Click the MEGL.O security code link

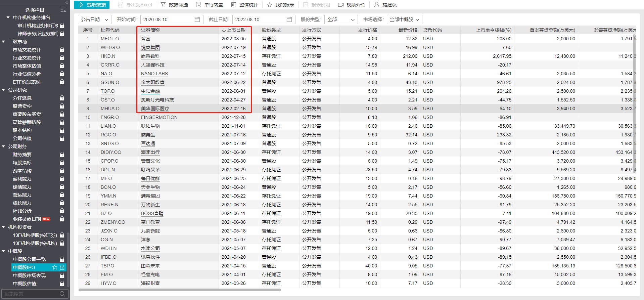coord(110,39)
